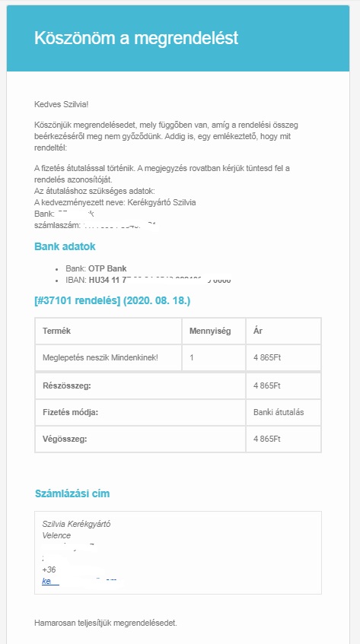Click the +36 phone number line
360x644 pixels.
[x=49, y=570]
